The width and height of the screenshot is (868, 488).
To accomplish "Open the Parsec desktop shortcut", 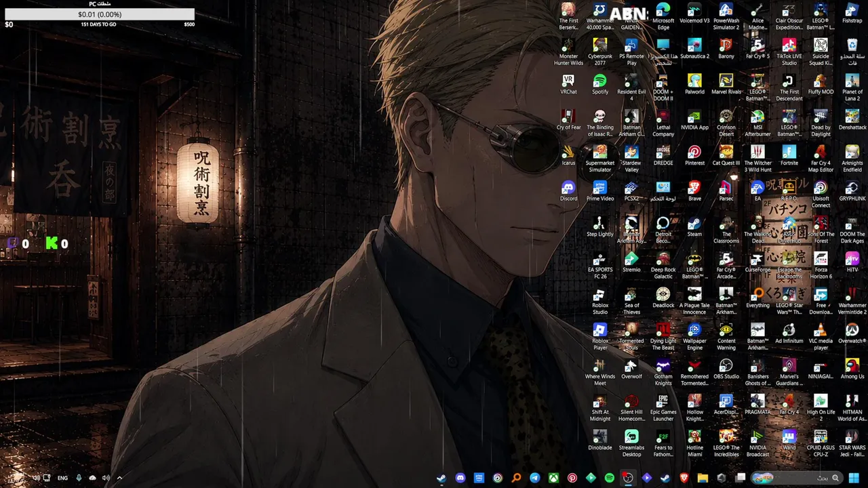I will tap(726, 191).
